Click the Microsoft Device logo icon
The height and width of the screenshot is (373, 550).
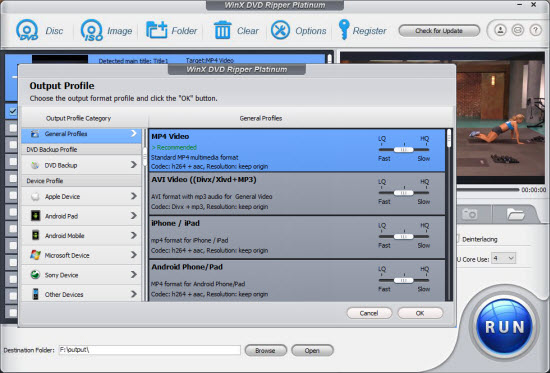[35, 255]
